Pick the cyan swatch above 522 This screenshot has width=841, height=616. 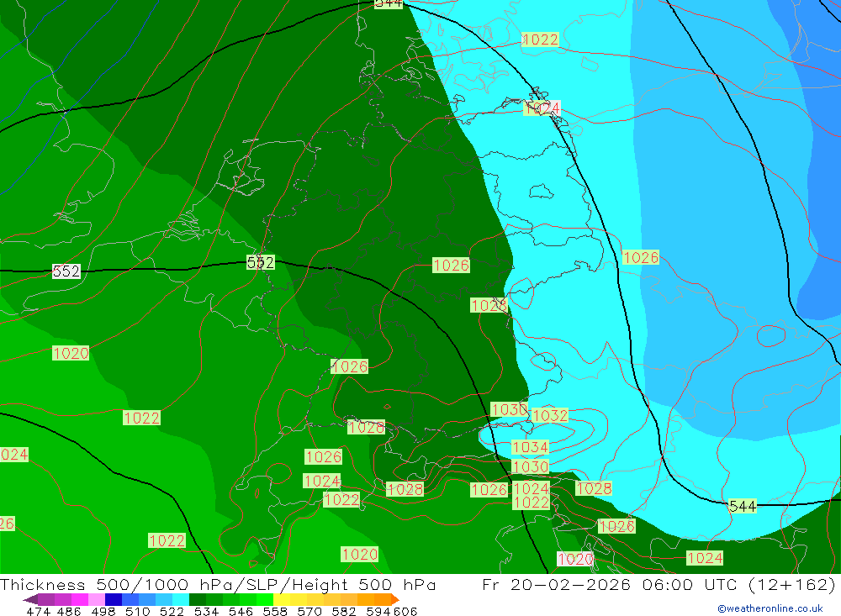(x=181, y=599)
